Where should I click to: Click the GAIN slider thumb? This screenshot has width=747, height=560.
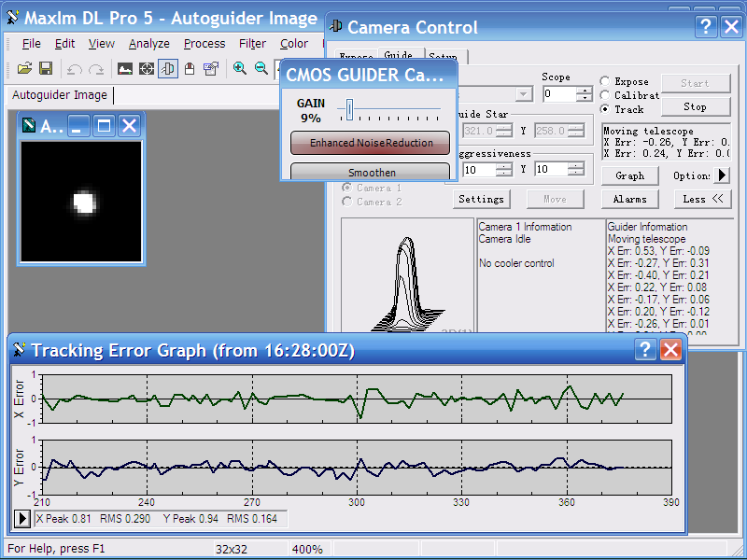(349, 109)
